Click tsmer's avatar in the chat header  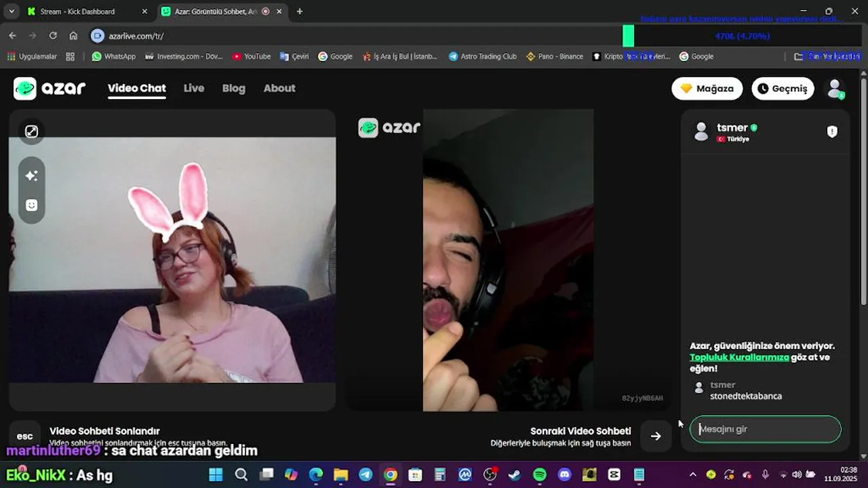[x=701, y=131]
